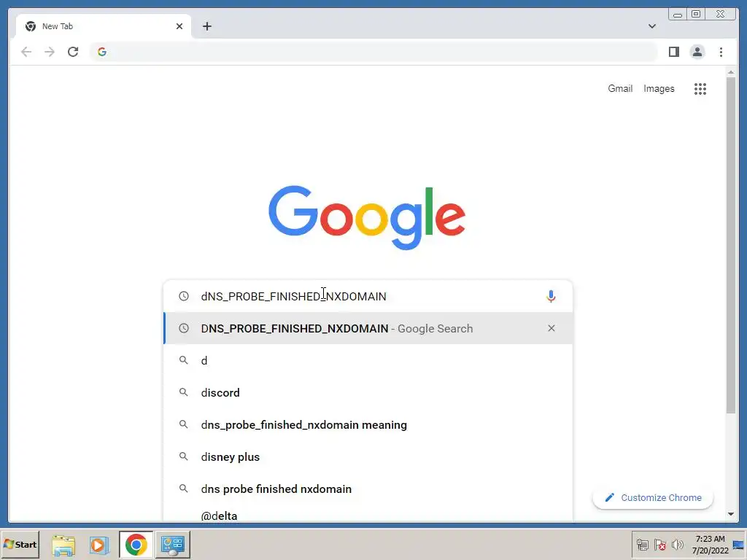Click the scrollbar down arrow
The height and width of the screenshot is (560, 747).
[x=730, y=514]
